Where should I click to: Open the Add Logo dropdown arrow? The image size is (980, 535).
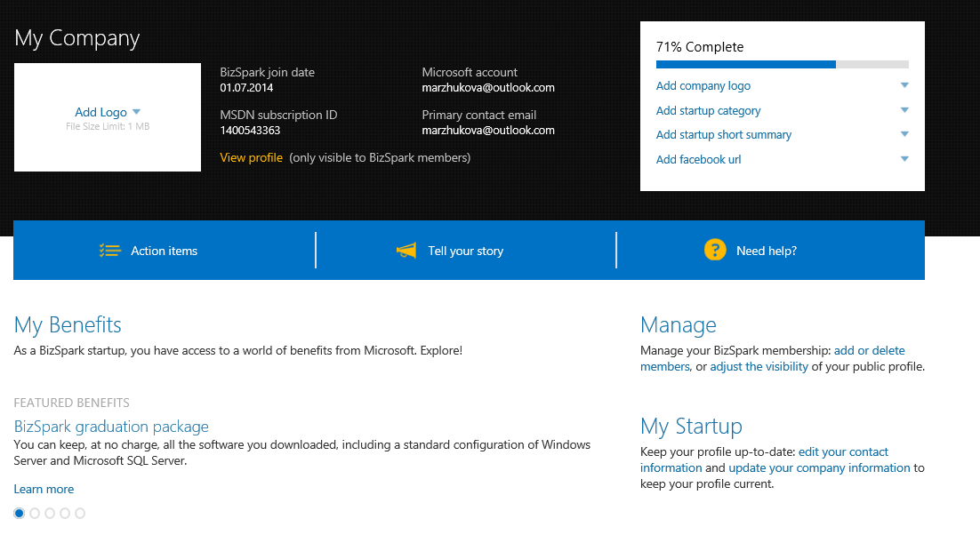(x=136, y=112)
